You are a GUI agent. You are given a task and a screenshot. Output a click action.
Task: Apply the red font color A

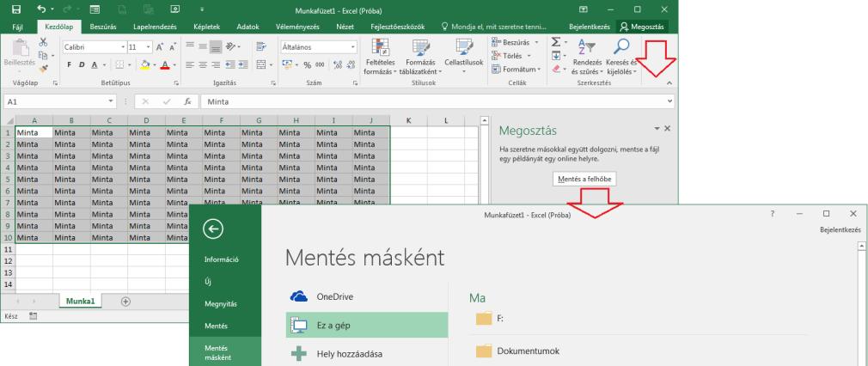point(164,64)
